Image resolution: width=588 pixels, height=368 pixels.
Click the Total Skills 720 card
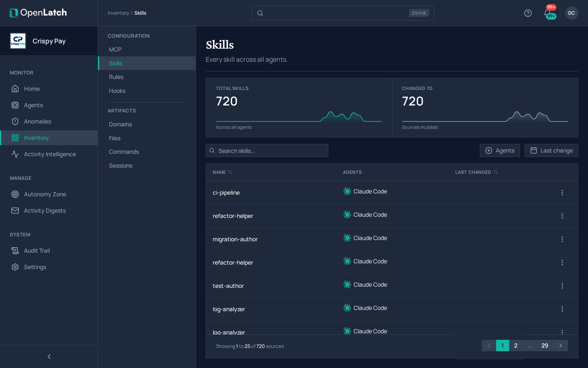tap(299, 108)
